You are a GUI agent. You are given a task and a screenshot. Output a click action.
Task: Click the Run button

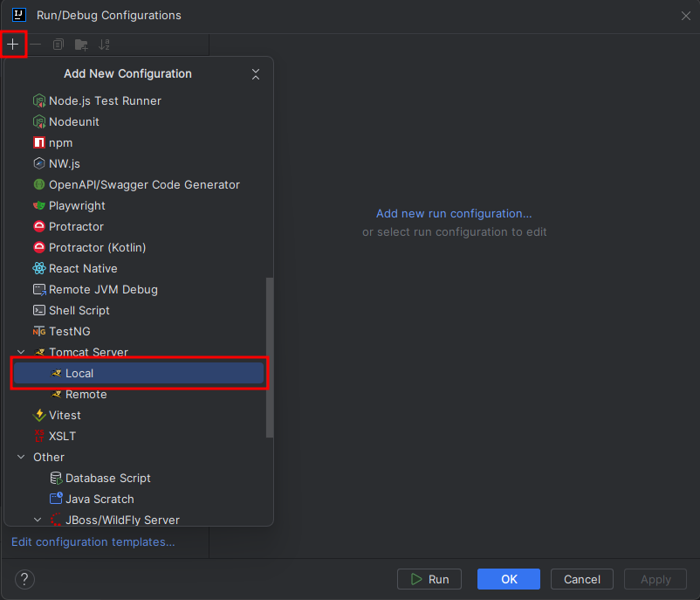click(x=429, y=579)
